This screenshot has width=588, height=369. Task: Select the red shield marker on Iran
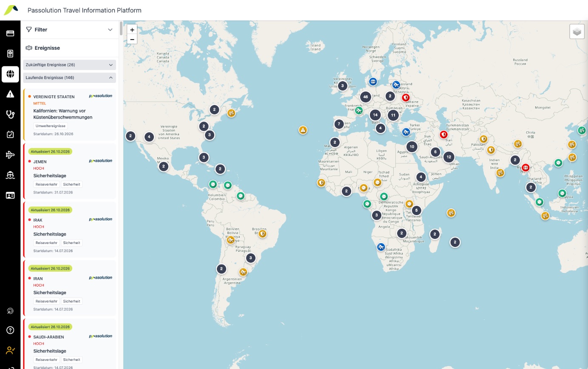(444, 135)
